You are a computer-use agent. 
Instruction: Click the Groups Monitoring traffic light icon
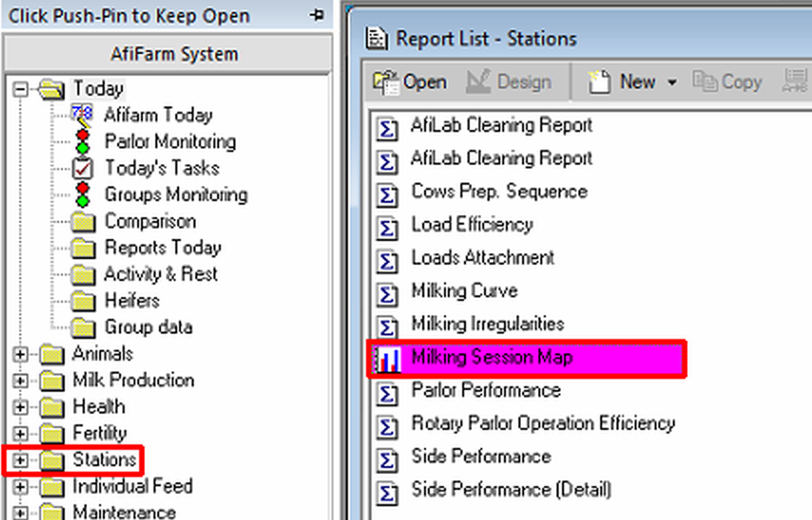pyautogui.click(x=83, y=195)
